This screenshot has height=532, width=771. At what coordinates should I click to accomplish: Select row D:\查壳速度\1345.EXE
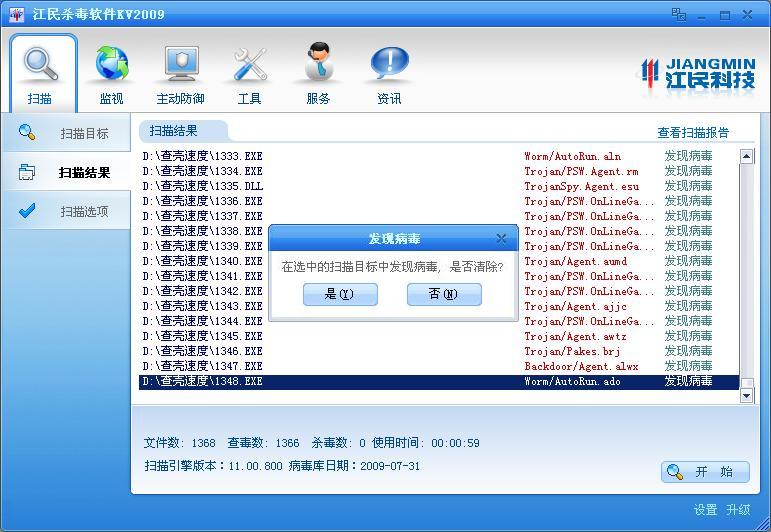click(439, 336)
